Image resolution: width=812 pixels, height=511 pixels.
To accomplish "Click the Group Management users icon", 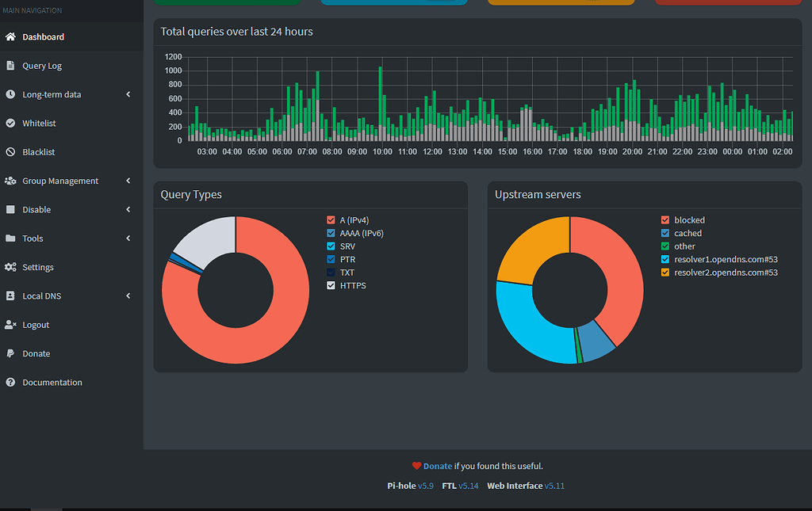I will pyautogui.click(x=10, y=181).
